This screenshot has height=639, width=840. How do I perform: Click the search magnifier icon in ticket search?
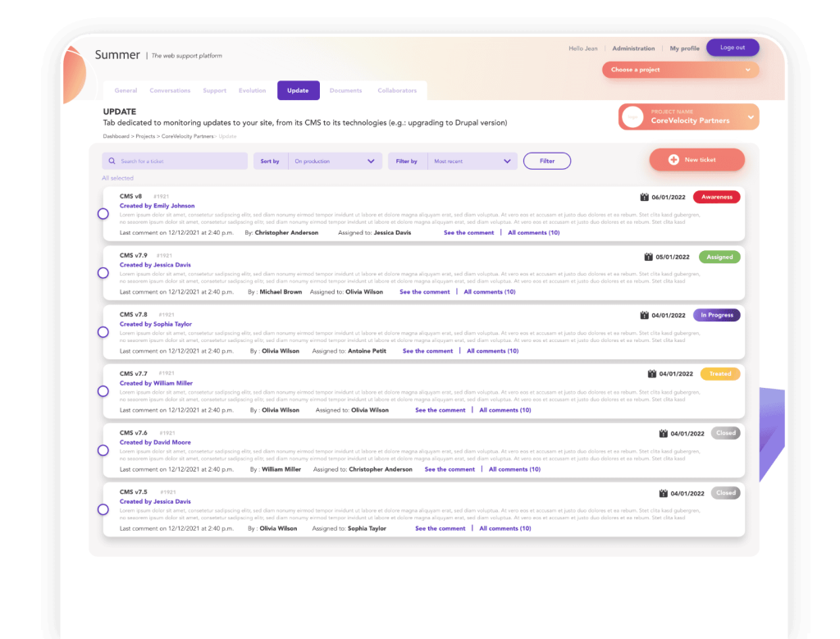click(112, 162)
